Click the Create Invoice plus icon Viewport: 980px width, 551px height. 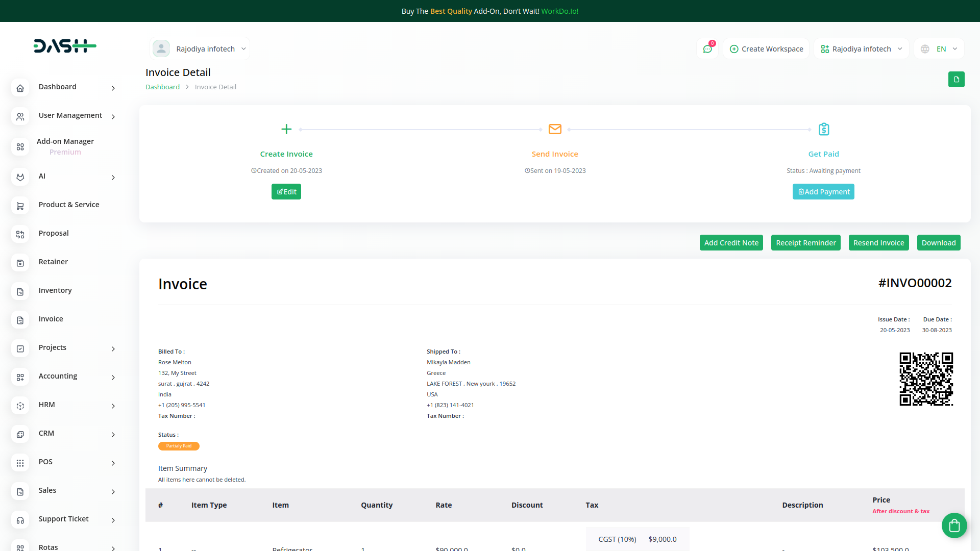[x=286, y=130]
